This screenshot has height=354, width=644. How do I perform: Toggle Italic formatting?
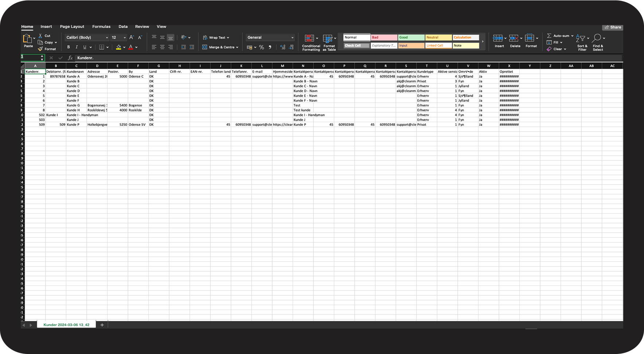click(77, 47)
